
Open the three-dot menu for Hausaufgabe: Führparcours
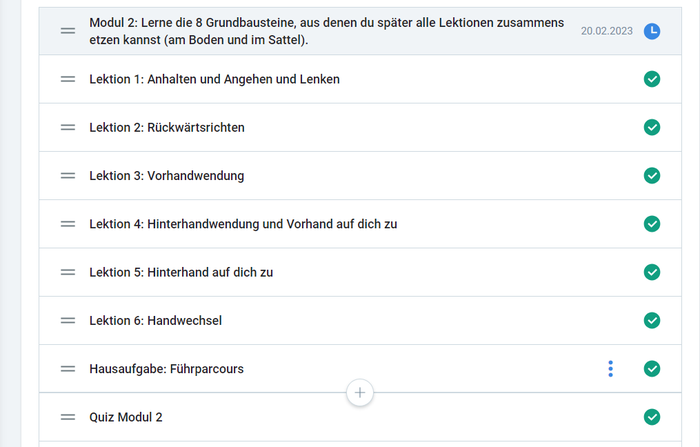click(611, 369)
